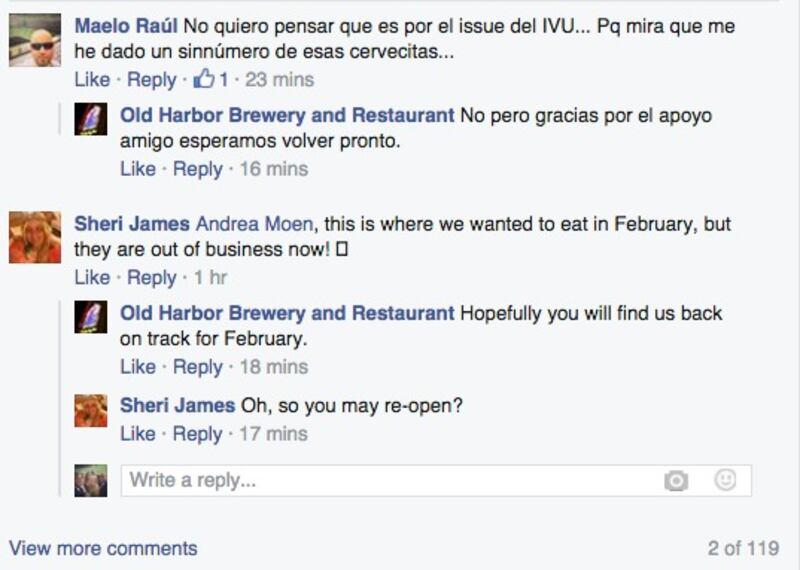Viewport: 800px width, 570px height.
Task: Click Old Harbor Brewery avatar in Spanish reply
Action: click(x=91, y=119)
